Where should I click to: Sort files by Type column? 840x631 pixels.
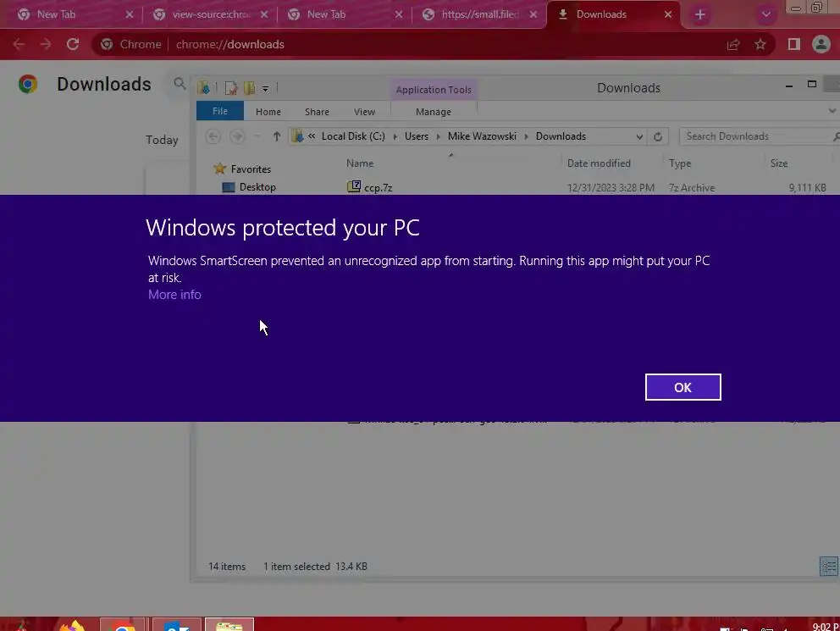[x=680, y=163]
